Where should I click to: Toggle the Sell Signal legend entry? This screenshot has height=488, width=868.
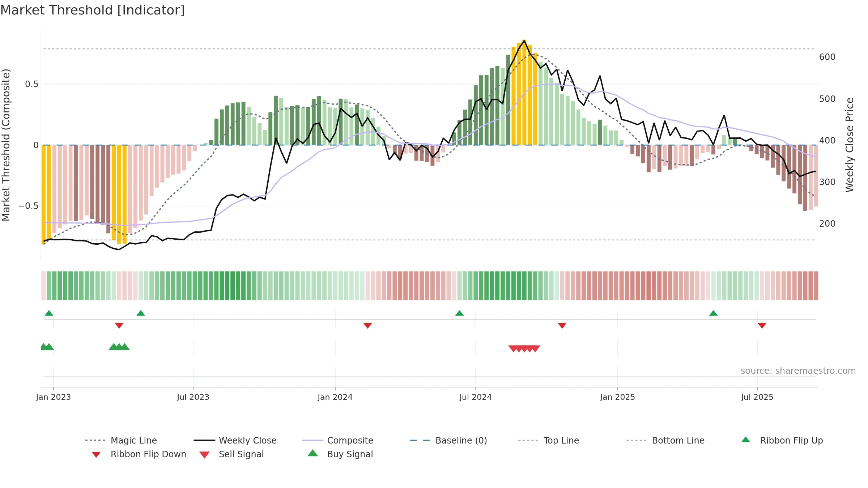(231, 454)
